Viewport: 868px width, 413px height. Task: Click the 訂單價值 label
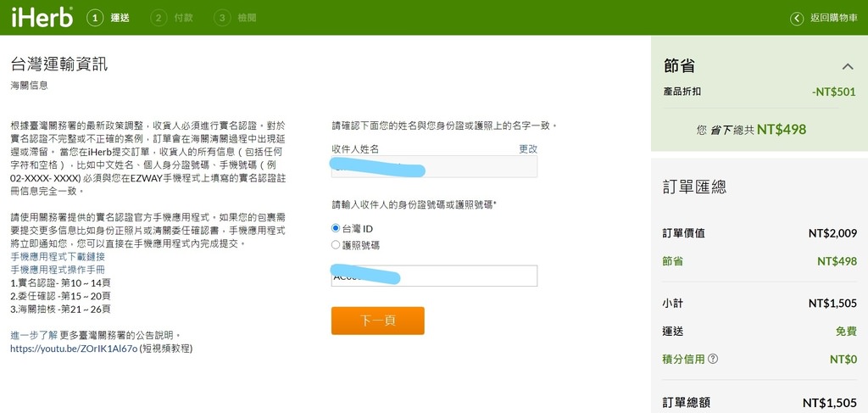(684, 233)
